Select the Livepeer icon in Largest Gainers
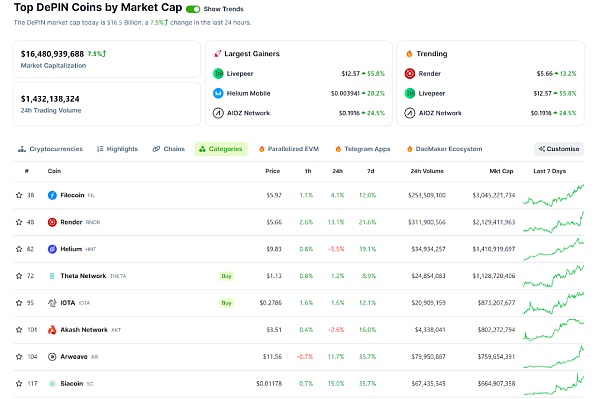 [x=218, y=73]
